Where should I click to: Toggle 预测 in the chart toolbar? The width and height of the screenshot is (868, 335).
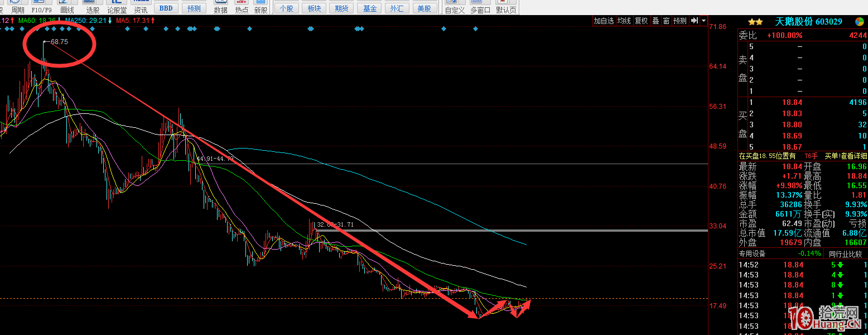(680, 21)
